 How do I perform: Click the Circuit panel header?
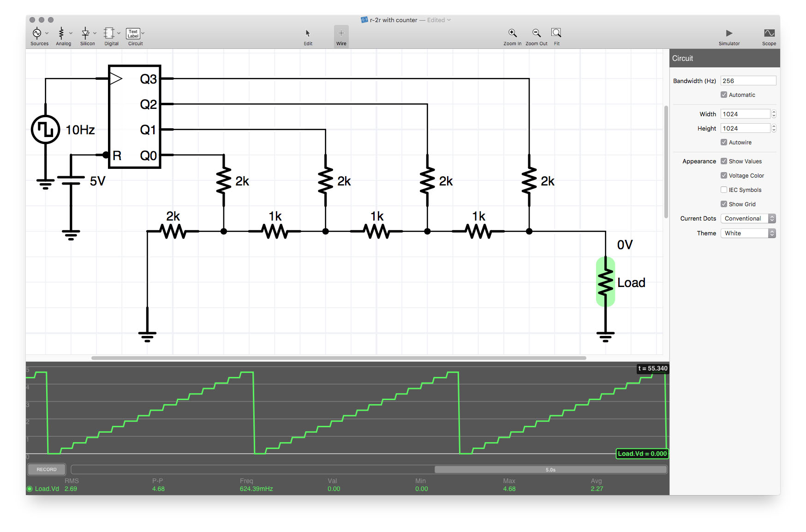pos(724,58)
